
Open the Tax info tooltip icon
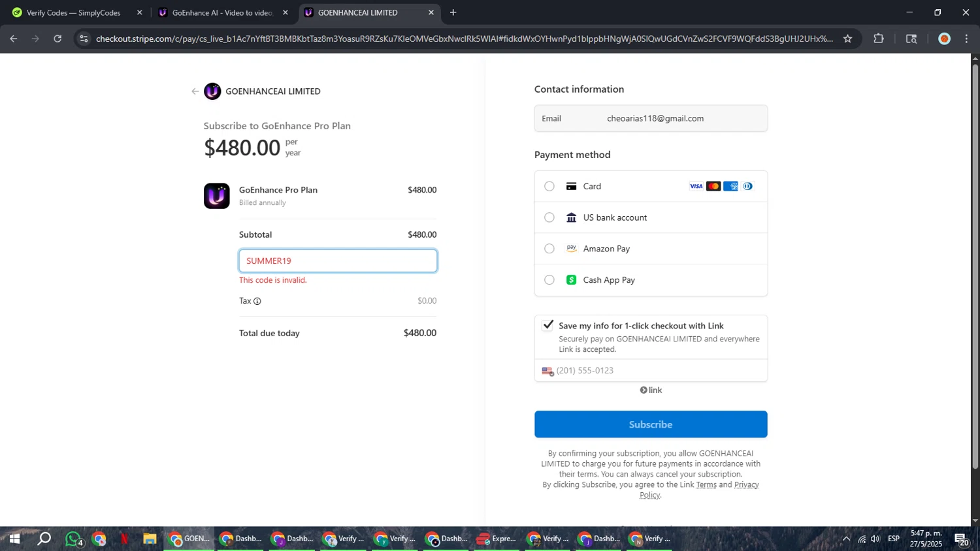[x=257, y=301]
